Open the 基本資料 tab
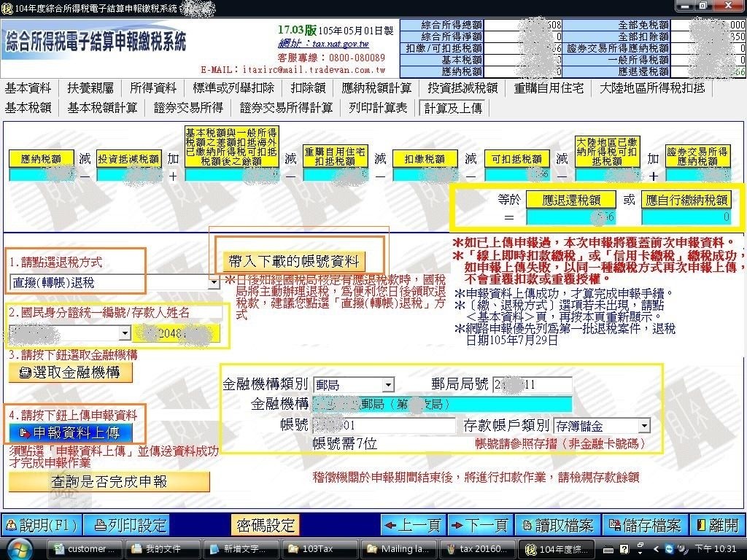The height and width of the screenshot is (560, 747). pyautogui.click(x=28, y=88)
